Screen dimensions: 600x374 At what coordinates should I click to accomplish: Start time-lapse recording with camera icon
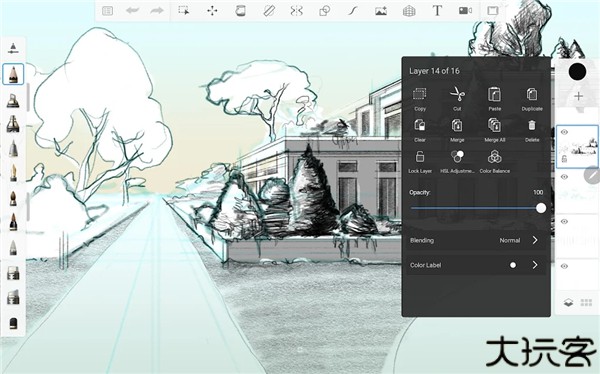pos(465,11)
